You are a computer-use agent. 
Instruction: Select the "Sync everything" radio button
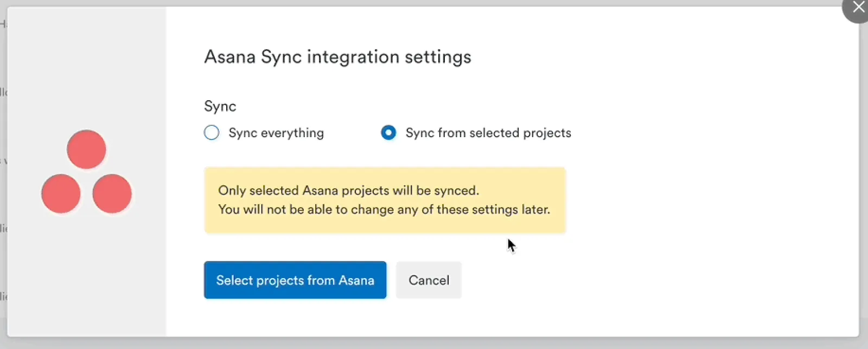[x=212, y=133]
